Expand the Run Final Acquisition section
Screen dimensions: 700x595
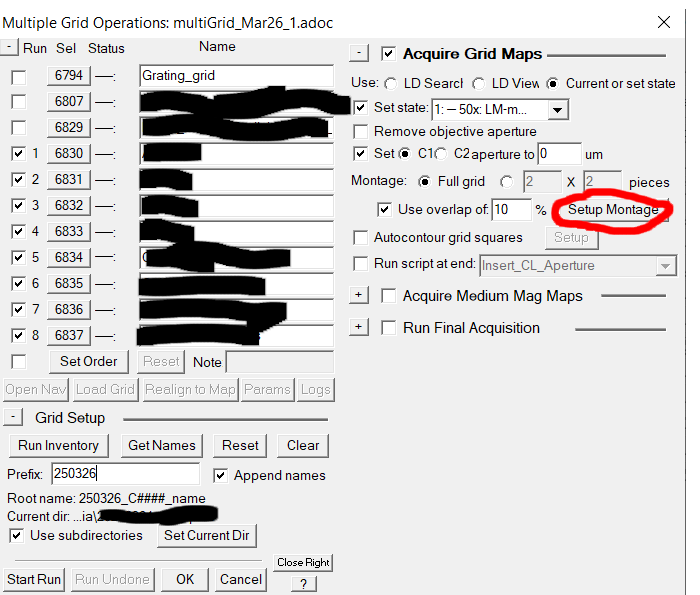point(359,327)
